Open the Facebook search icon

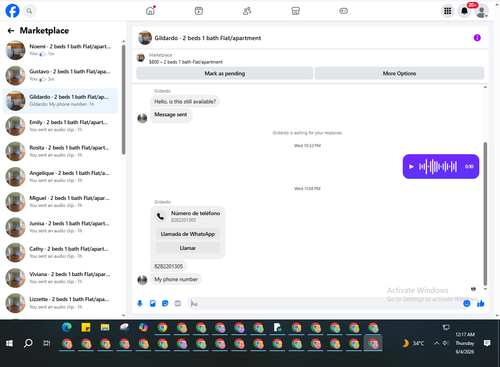[29, 11]
